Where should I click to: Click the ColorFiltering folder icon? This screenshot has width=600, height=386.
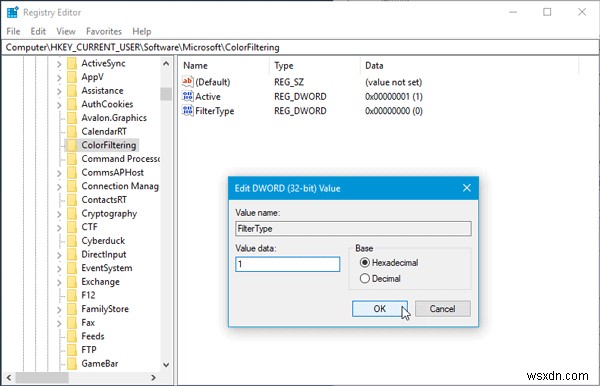(72, 145)
